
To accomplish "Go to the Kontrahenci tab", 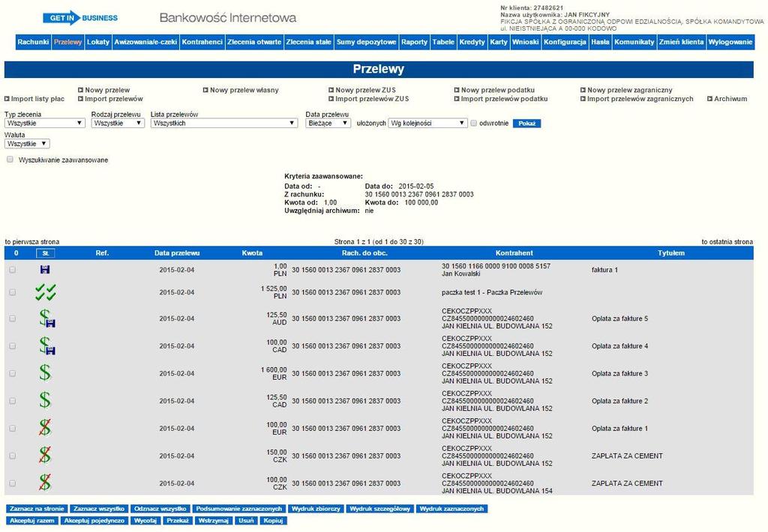I will (x=202, y=42).
